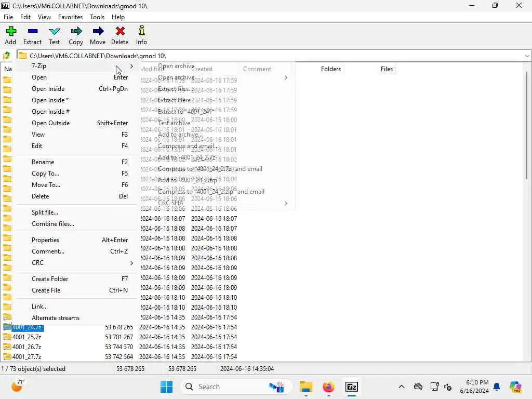Screen dimensions: 532x399
Task: Click the Copy toolbar icon
Action: click(76, 31)
